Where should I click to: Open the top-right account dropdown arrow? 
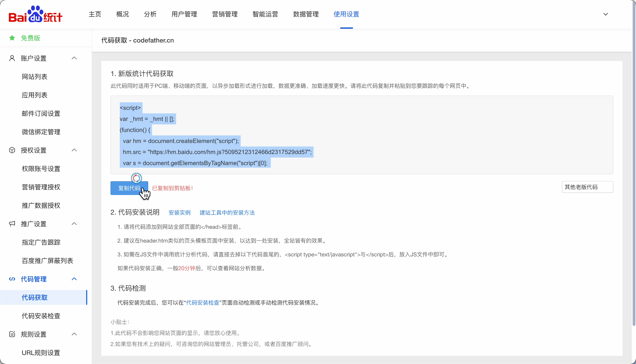click(x=606, y=14)
